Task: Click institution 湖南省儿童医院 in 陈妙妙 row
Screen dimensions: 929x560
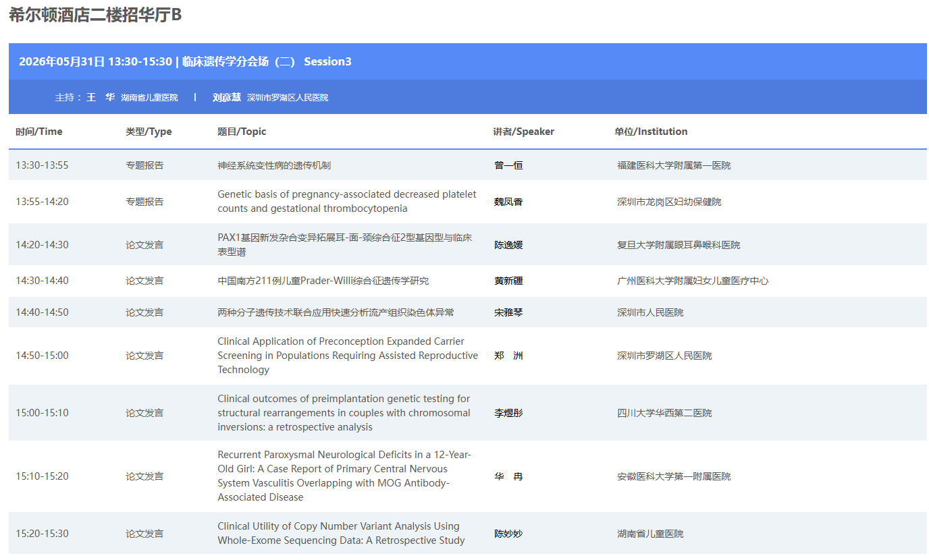Action: (x=650, y=534)
